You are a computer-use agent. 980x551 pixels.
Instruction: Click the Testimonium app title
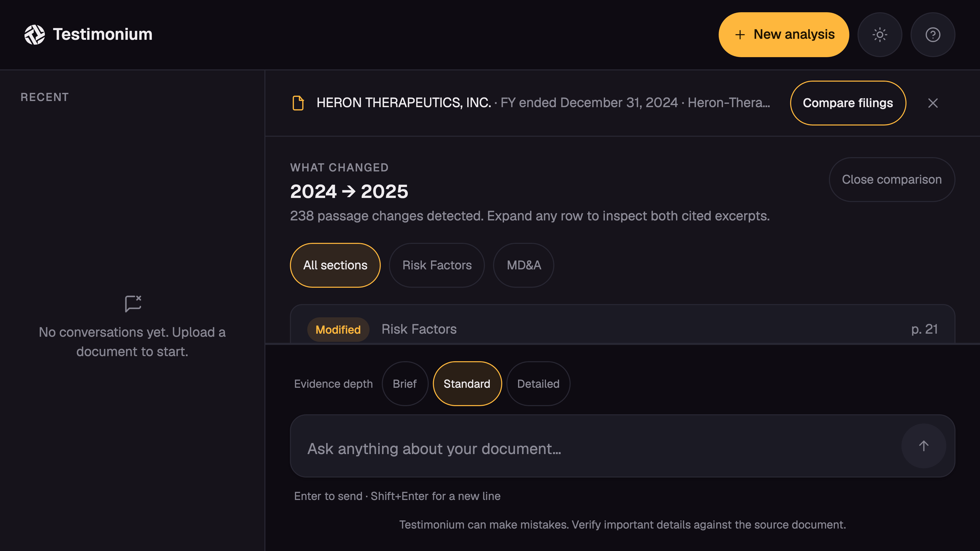pyautogui.click(x=103, y=34)
